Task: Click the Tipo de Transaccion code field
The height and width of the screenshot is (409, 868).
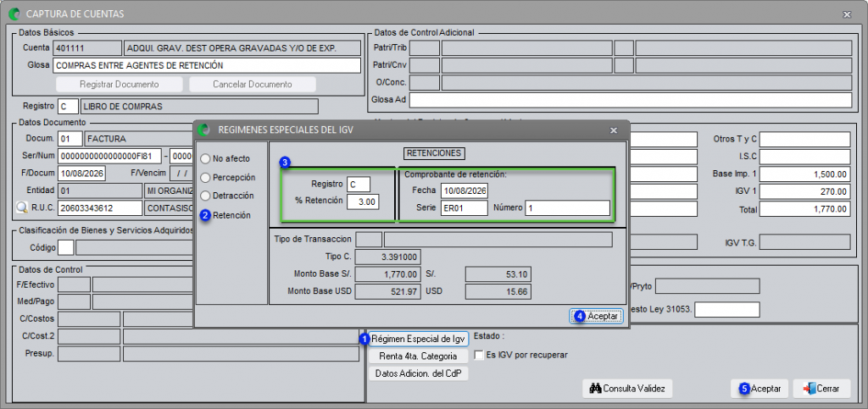Action: point(369,240)
